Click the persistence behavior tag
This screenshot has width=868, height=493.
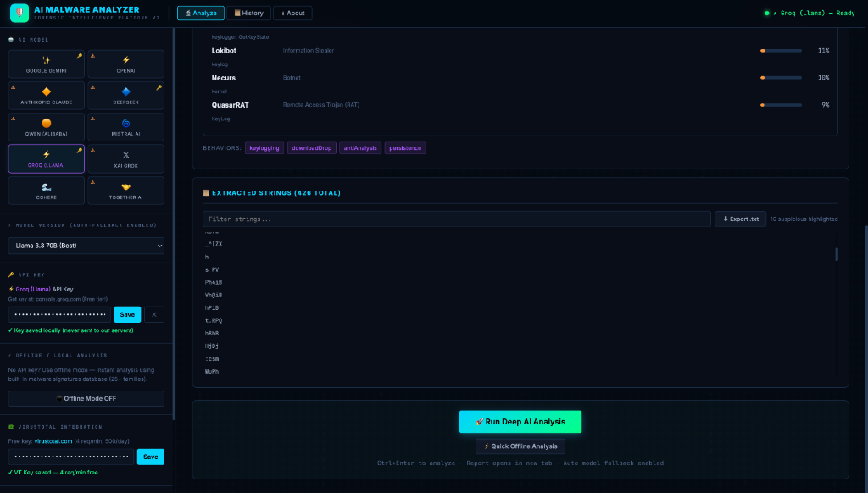405,147
